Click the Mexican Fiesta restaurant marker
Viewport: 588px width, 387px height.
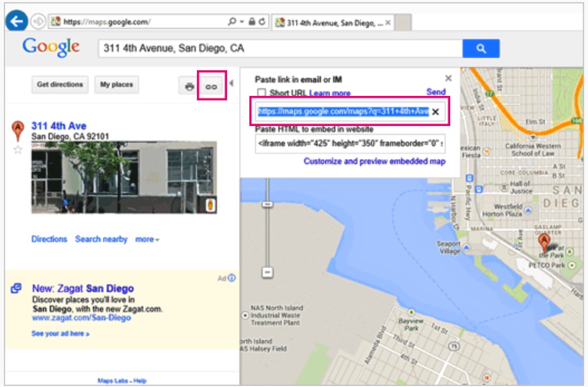click(x=487, y=152)
